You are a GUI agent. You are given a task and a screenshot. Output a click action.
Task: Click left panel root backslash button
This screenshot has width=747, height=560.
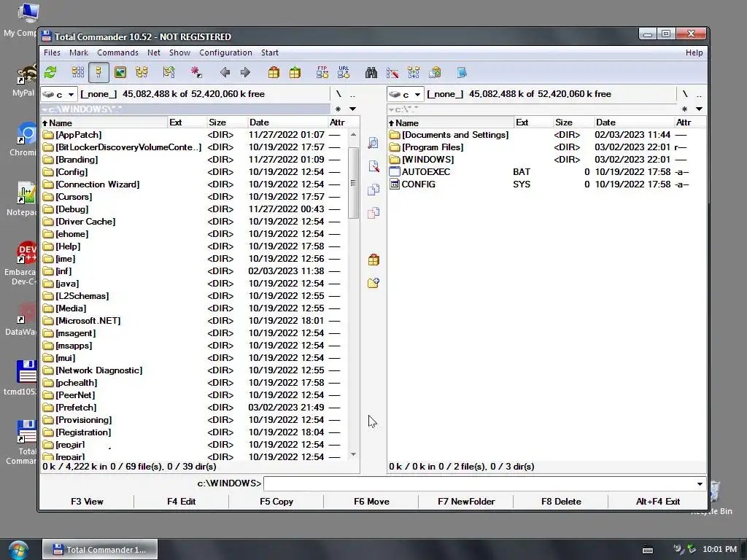point(338,94)
